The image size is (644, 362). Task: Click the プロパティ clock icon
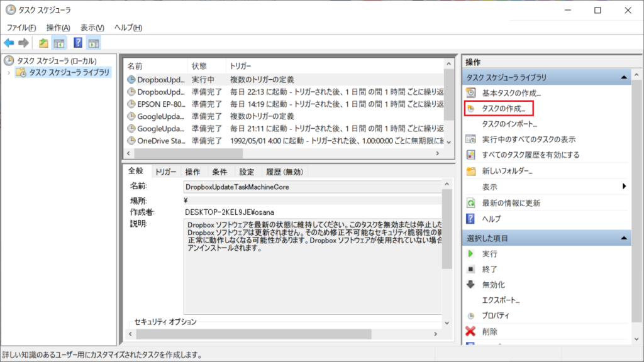(470, 316)
